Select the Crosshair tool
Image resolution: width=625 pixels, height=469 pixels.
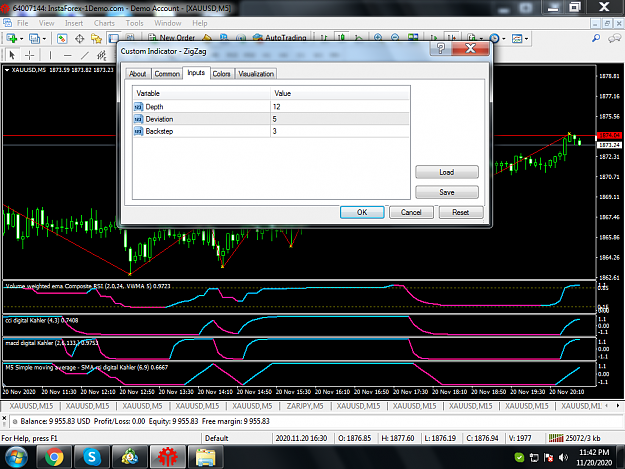click(x=29, y=55)
